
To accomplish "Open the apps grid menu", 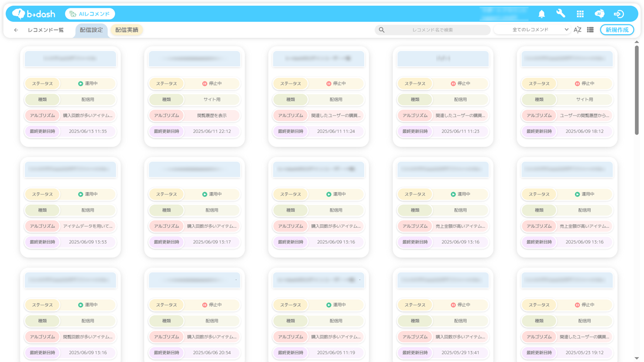I will point(580,14).
